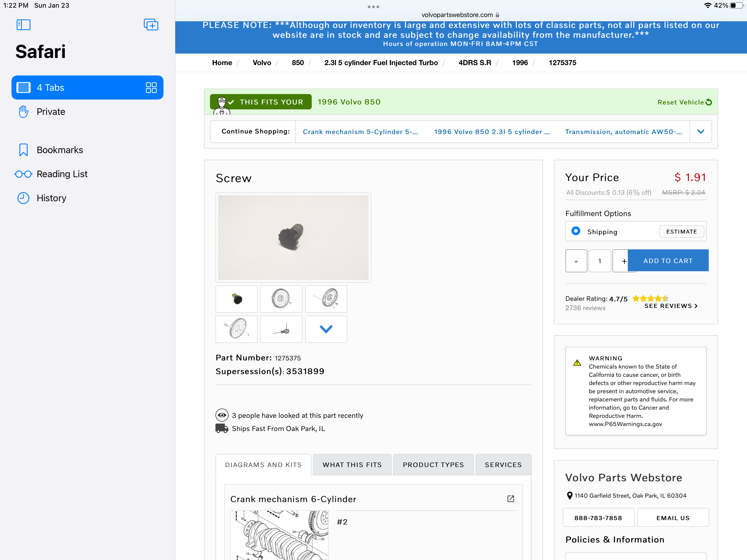Select the flywheel diagram thumbnail

tap(281, 299)
